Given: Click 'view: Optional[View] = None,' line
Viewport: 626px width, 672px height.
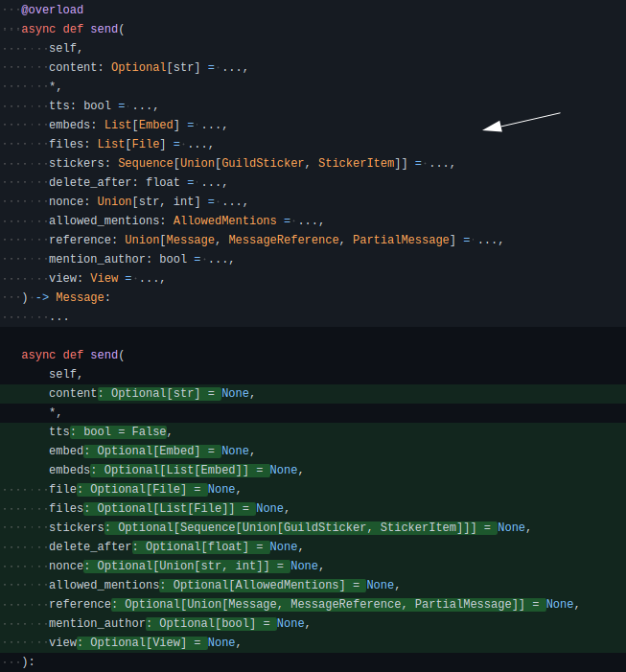Looking at the screenshot, I should (x=145, y=642).
